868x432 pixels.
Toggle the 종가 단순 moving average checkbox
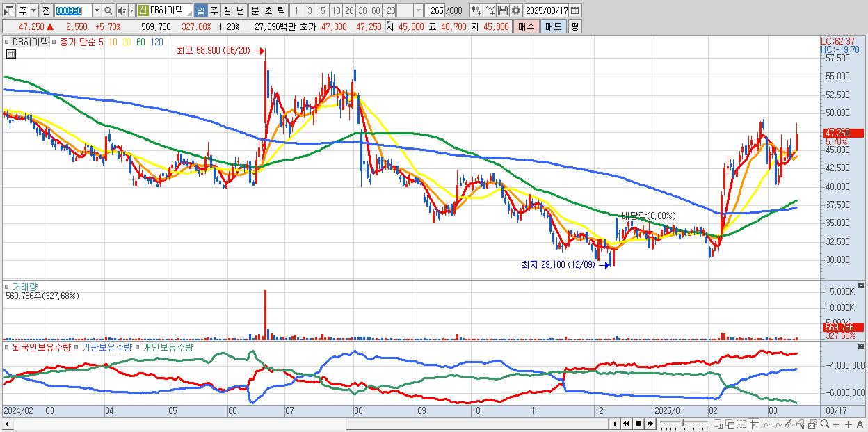(54, 42)
